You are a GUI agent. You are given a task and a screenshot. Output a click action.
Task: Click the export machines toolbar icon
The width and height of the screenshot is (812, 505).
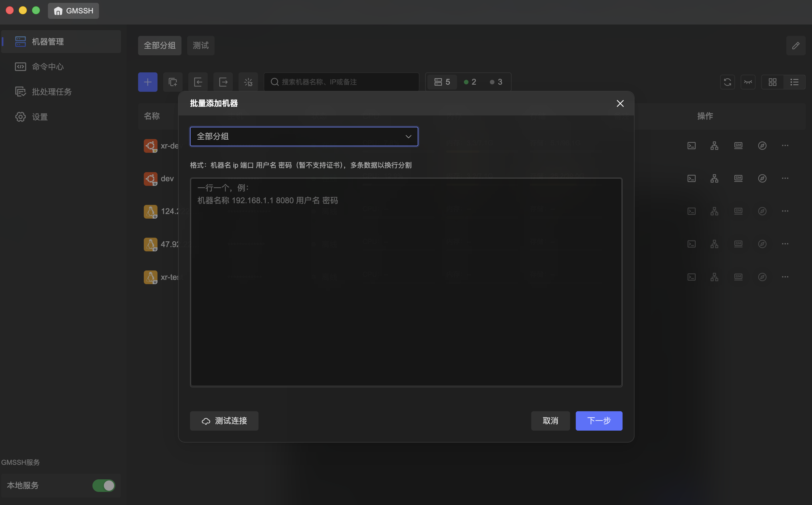223,82
